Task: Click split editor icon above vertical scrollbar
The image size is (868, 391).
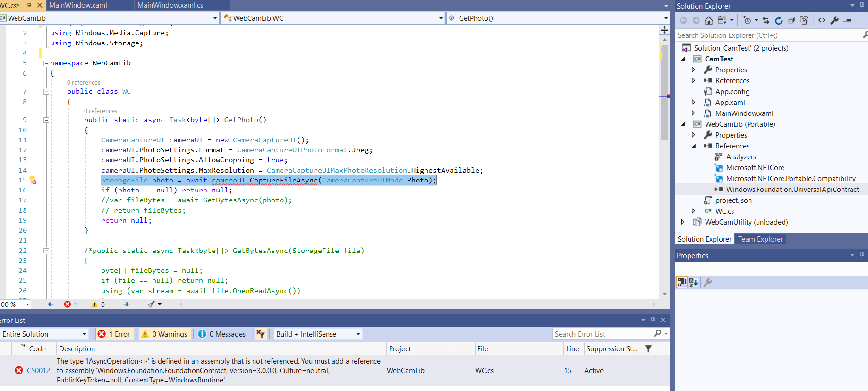Action: click(x=664, y=30)
